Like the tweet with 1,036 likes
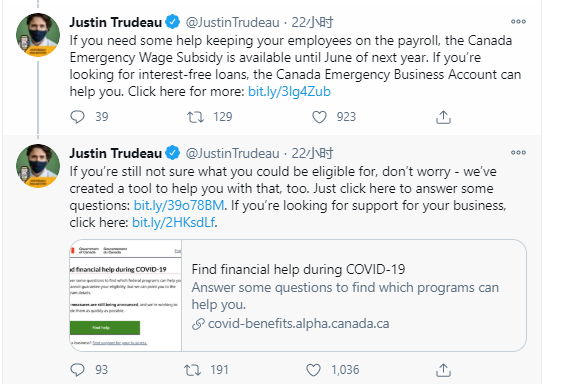The width and height of the screenshot is (568, 384). (x=313, y=370)
